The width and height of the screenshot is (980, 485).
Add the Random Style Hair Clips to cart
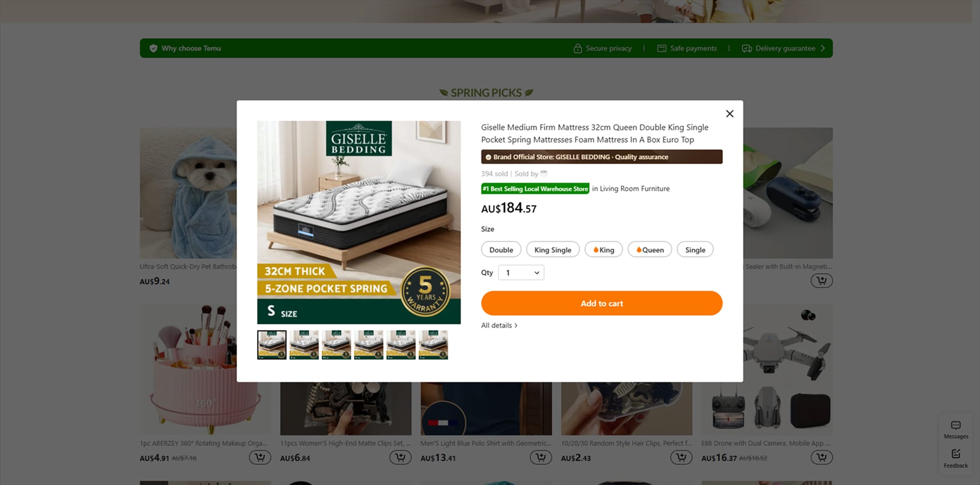coord(681,457)
